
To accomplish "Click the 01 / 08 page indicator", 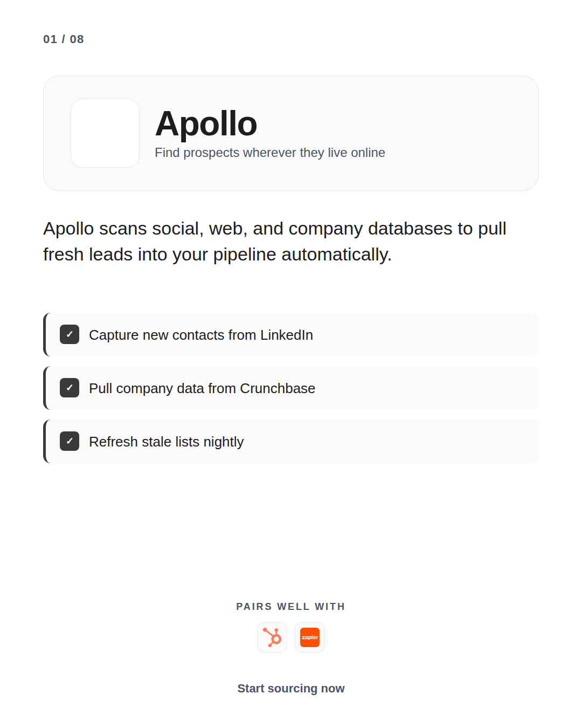I will [64, 39].
